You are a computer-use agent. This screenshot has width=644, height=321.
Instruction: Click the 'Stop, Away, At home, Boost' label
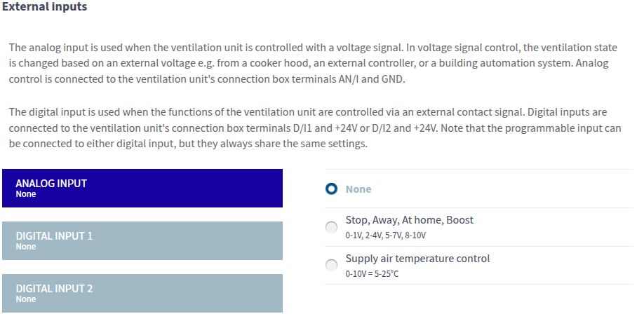(409, 220)
